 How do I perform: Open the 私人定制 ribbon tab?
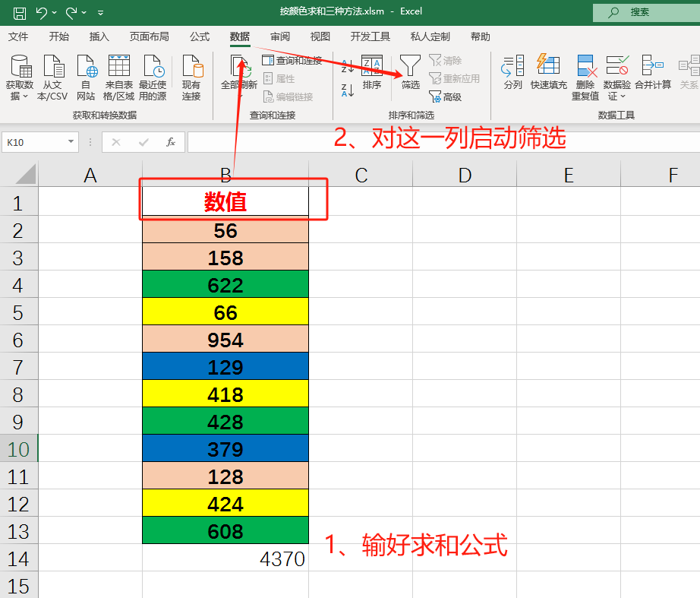430,36
